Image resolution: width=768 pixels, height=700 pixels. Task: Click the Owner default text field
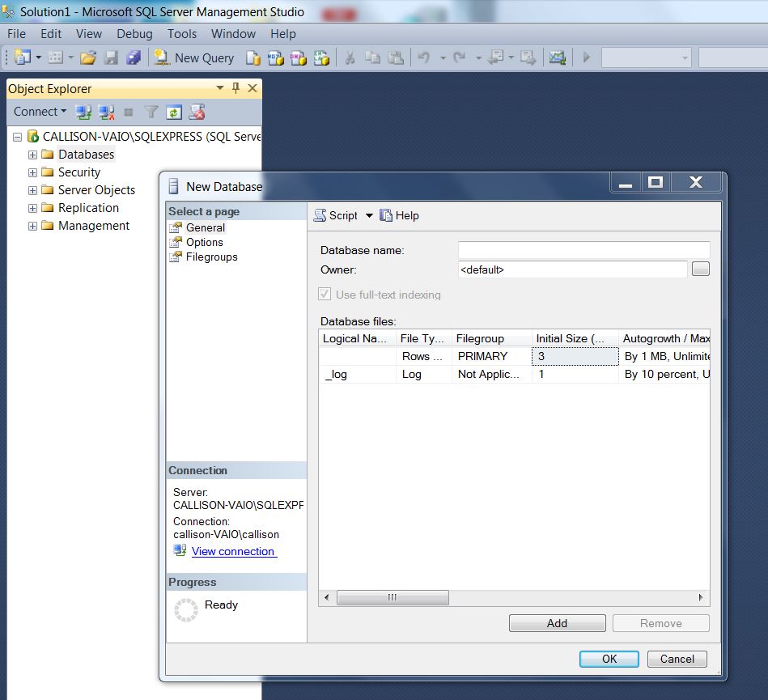[573, 269]
